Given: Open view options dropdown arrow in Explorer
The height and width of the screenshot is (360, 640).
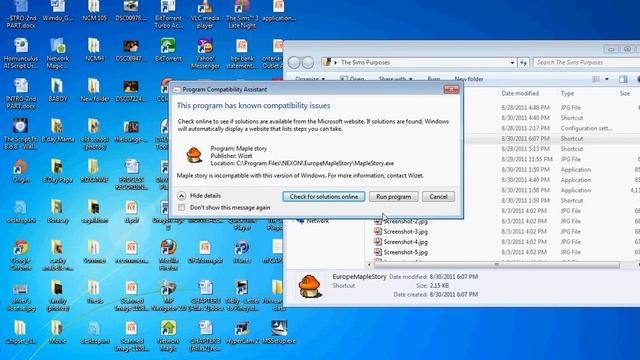Looking at the screenshot, I should pos(607,79).
